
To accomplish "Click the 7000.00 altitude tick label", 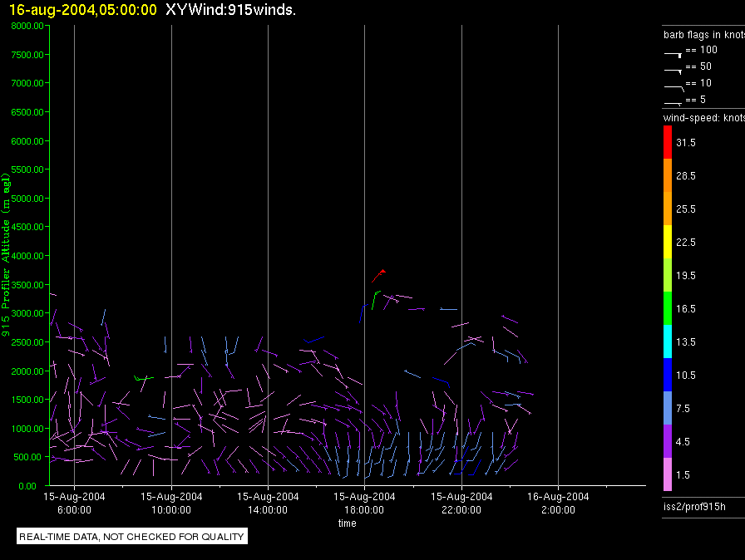I will (x=27, y=83).
